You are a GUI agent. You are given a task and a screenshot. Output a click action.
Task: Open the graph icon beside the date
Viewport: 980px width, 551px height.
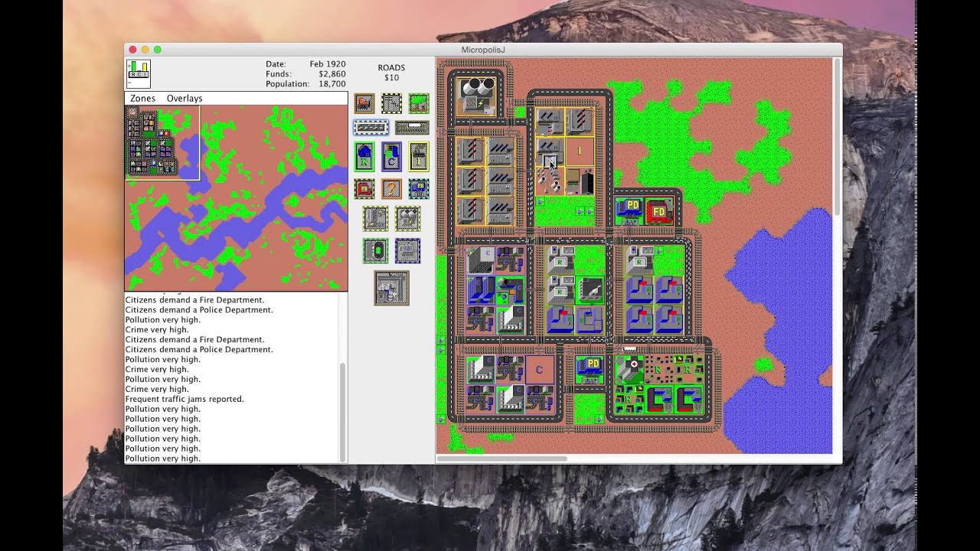click(139, 74)
